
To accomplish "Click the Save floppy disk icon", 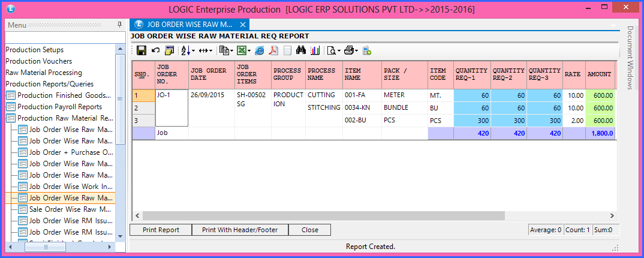I will pos(142,50).
